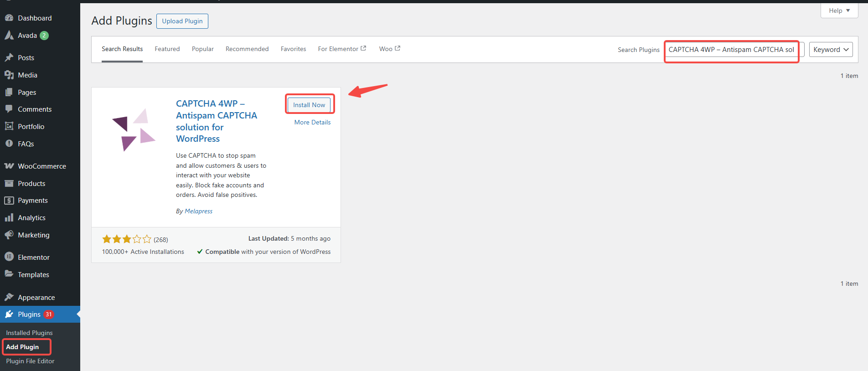Viewport: 868px width, 371px height.
Task: Open the Templates menu item
Action: click(x=40, y=274)
